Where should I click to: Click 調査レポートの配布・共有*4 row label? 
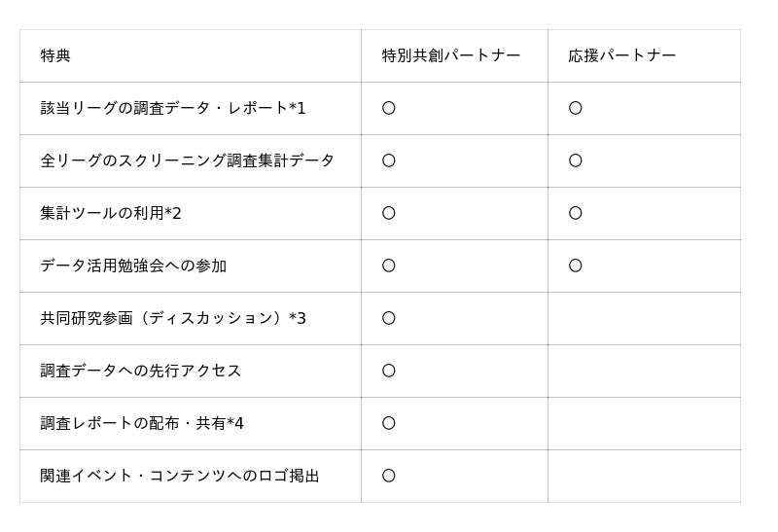click(142, 423)
